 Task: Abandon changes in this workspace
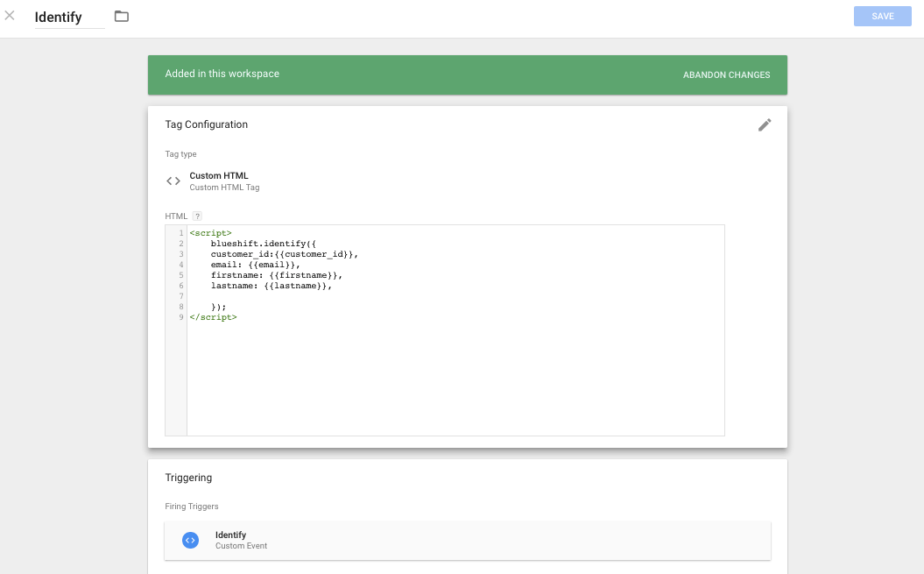(726, 74)
